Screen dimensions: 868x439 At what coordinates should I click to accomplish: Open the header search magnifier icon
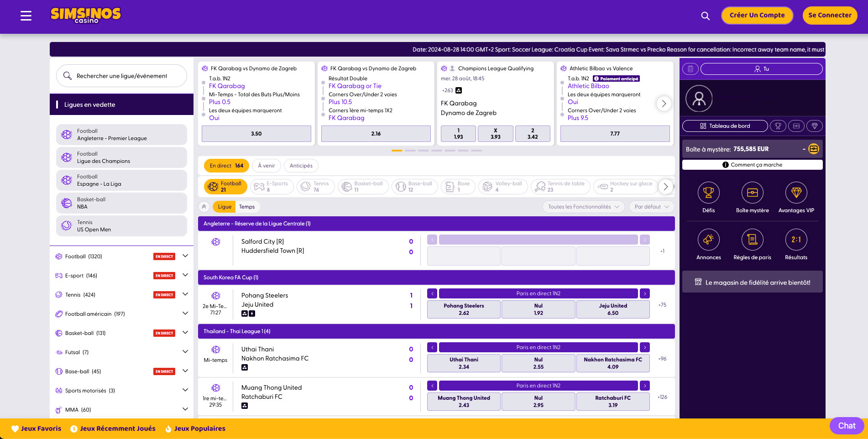(705, 16)
